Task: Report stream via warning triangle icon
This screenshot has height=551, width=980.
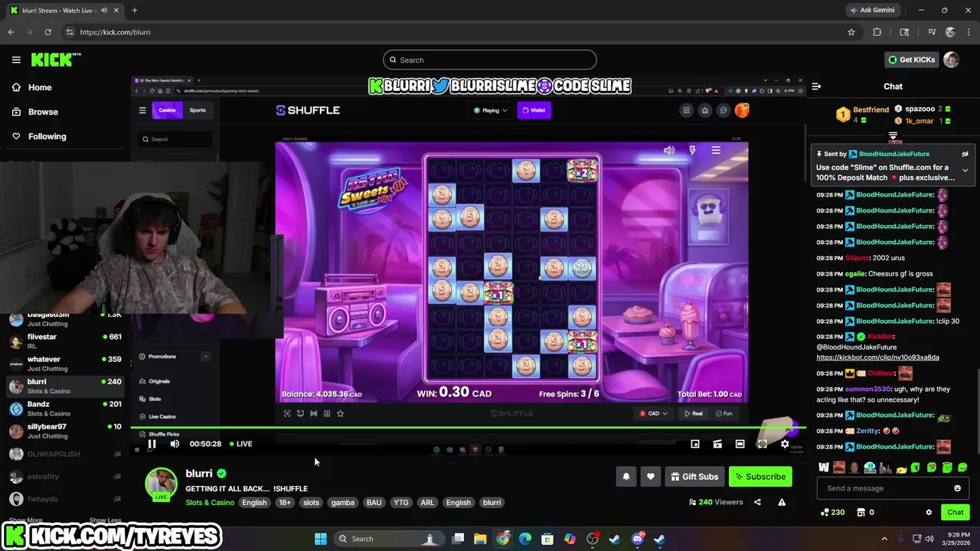Action: [782, 502]
